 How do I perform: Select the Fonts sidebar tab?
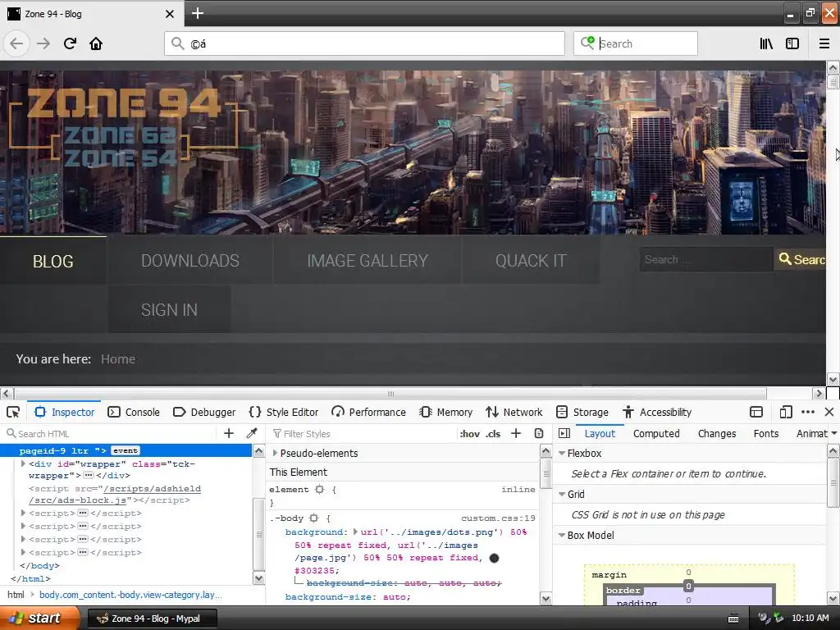point(766,433)
